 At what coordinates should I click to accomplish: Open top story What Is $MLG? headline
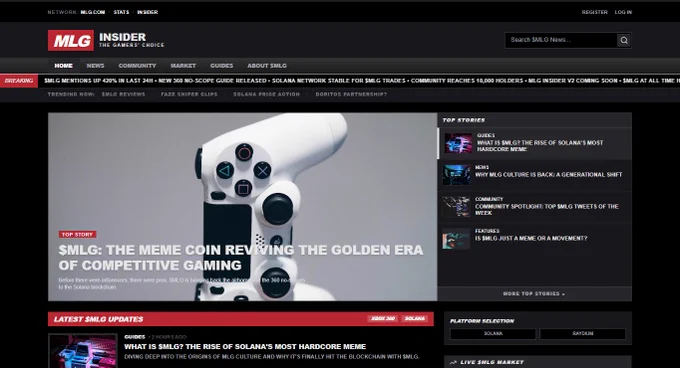pos(540,146)
